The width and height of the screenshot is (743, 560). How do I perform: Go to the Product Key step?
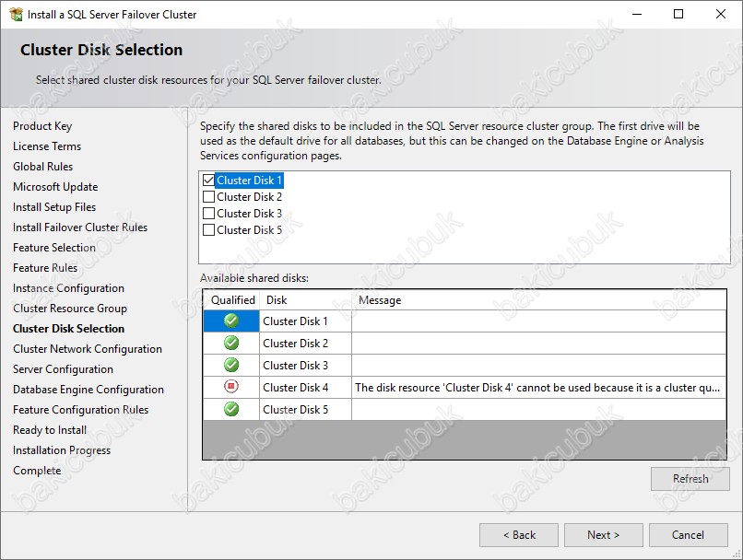[42, 126]
